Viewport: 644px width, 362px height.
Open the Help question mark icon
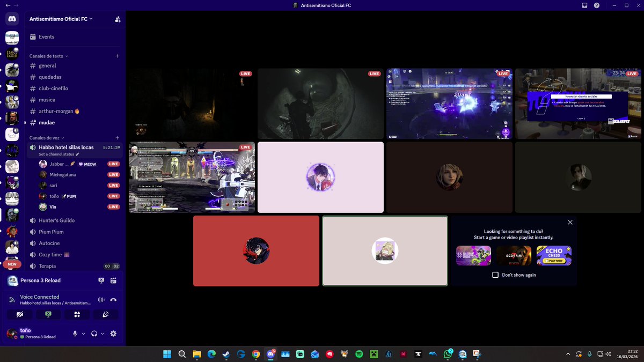597,5
